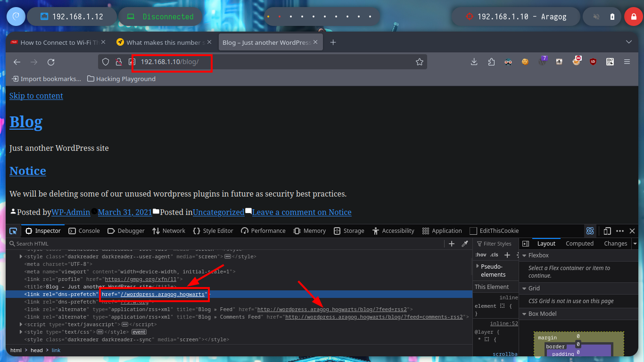
Task: Click the element picker icon in DevTools
Action: 13,231
